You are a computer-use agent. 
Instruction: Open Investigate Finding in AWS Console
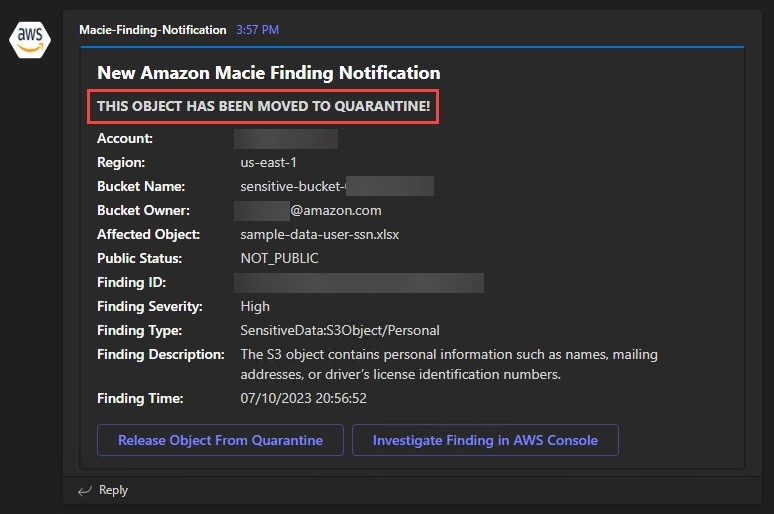coord(485,440)
